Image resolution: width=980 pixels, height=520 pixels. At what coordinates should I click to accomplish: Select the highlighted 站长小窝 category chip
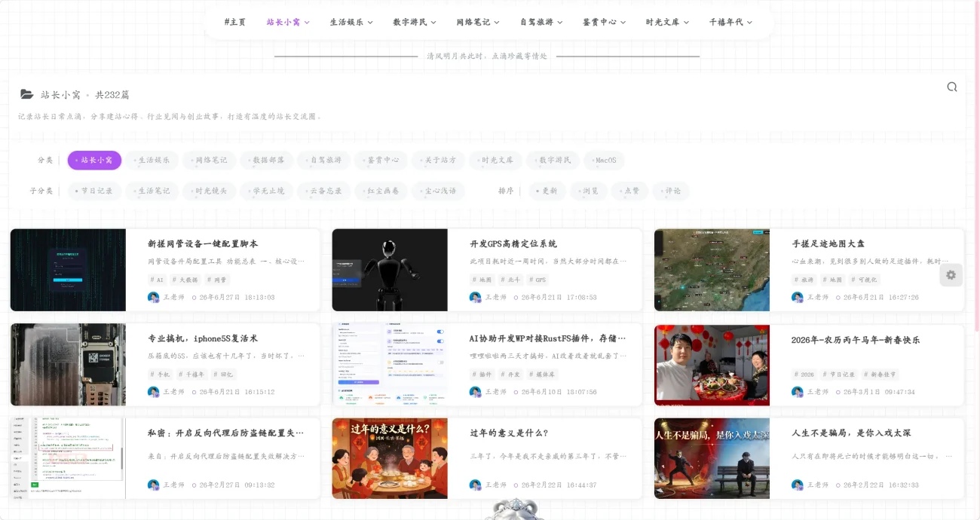(x=94, y=161)
